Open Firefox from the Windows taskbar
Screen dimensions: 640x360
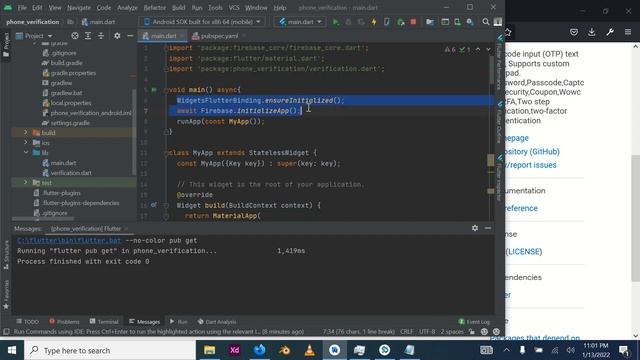(260, 350)
